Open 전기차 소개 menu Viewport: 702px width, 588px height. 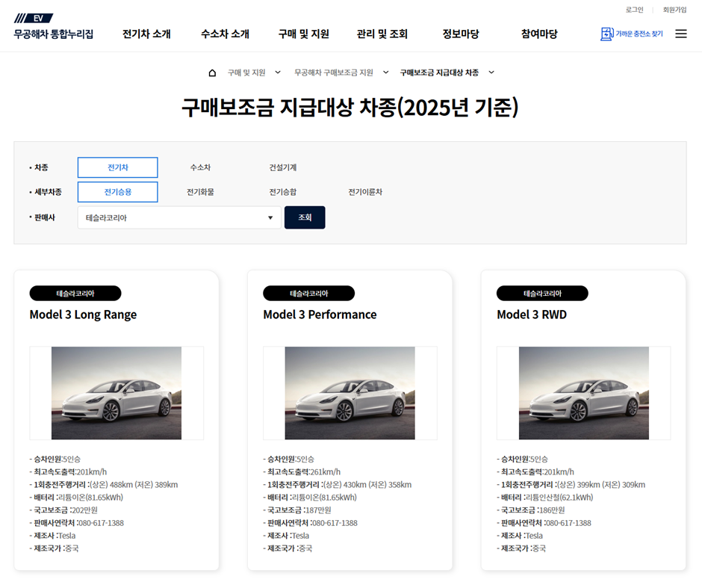(x=146, y=34)
